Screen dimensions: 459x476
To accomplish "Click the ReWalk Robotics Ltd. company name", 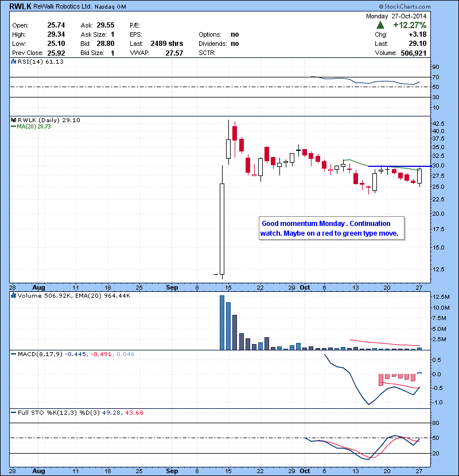I will [63, 6].
